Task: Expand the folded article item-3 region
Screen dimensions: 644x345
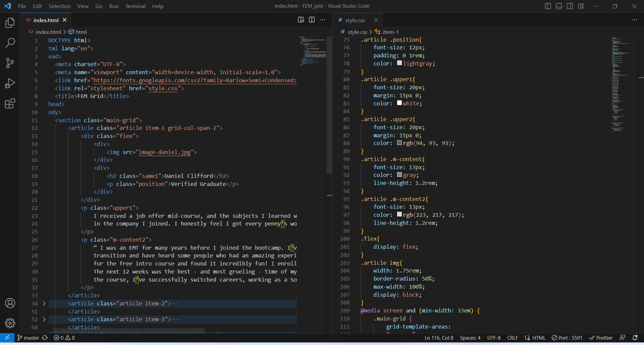Action: pos(44,319)
